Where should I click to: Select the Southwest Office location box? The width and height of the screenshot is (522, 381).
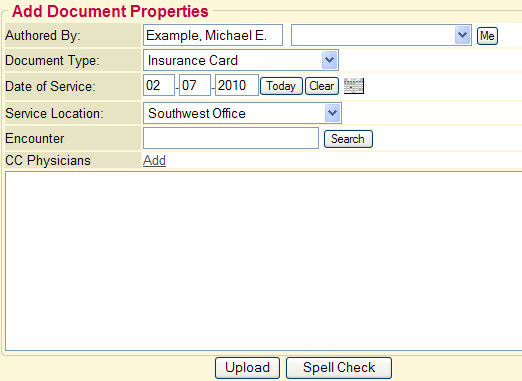(x=242, y=113)
